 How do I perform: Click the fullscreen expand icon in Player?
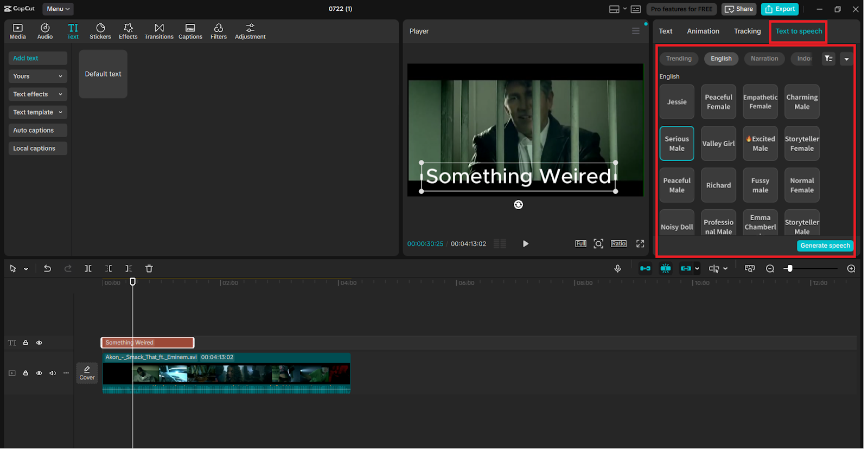[x=640, y=244]
